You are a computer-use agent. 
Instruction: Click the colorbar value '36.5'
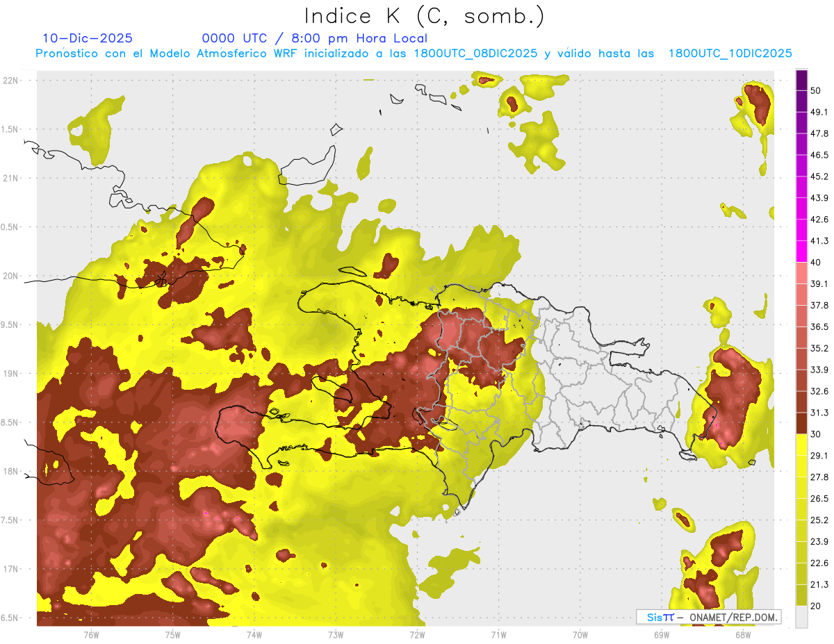click(819, 327)
